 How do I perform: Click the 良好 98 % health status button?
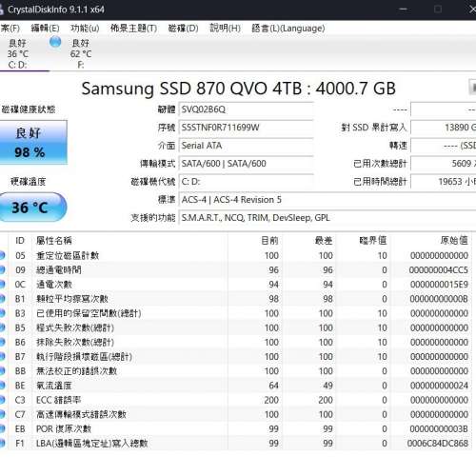tap(33, 143)
